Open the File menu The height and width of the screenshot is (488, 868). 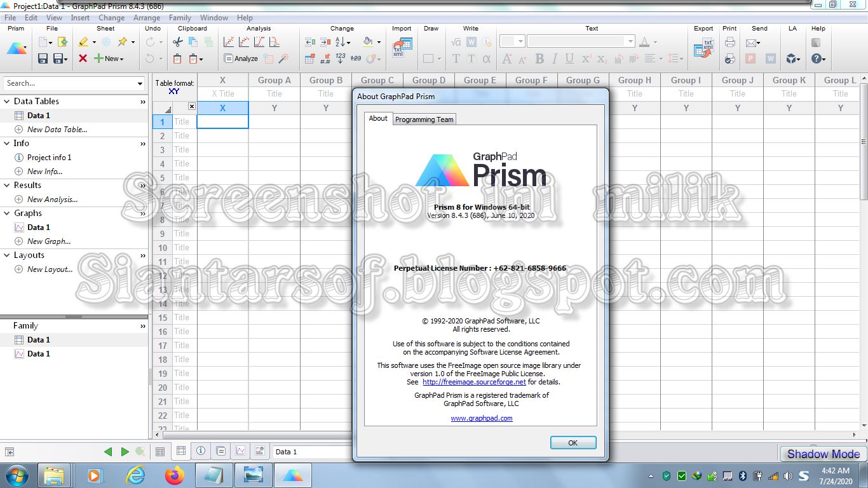point(10,18)
